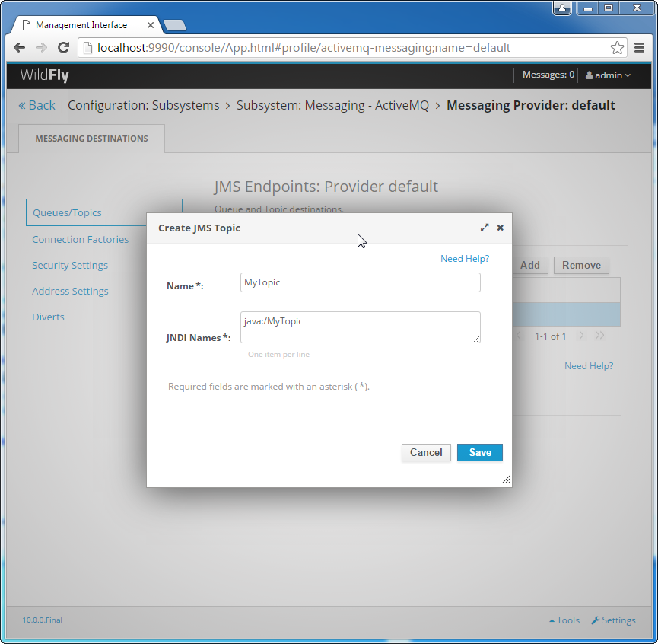Save the new JMS topic
The width and height of the screenshot is (658, 644).
pos(480,453)
